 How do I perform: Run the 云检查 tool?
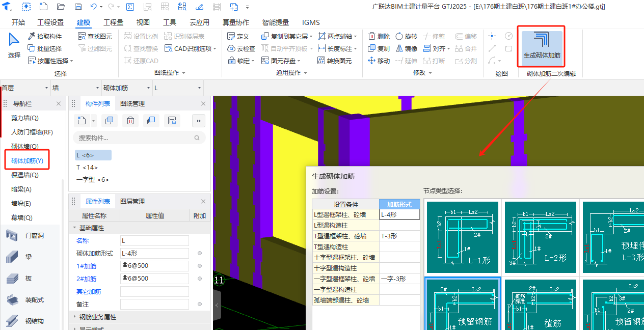242,48
